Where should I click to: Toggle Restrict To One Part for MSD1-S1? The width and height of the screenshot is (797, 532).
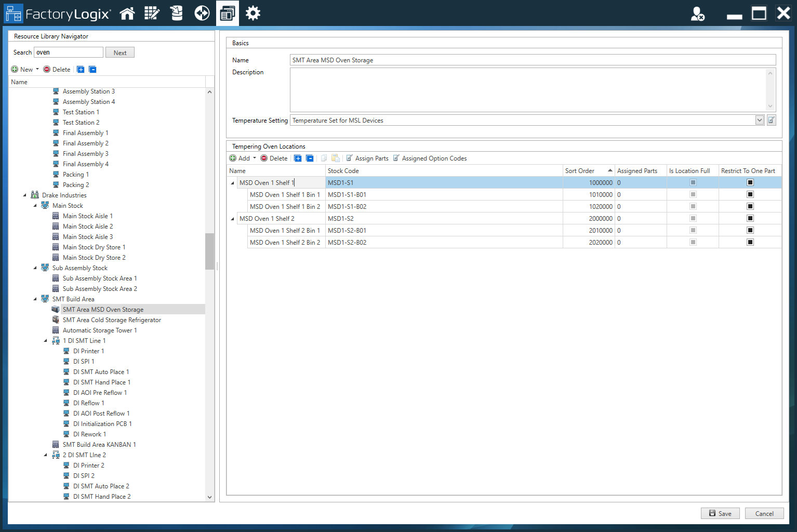click(750, 183)
